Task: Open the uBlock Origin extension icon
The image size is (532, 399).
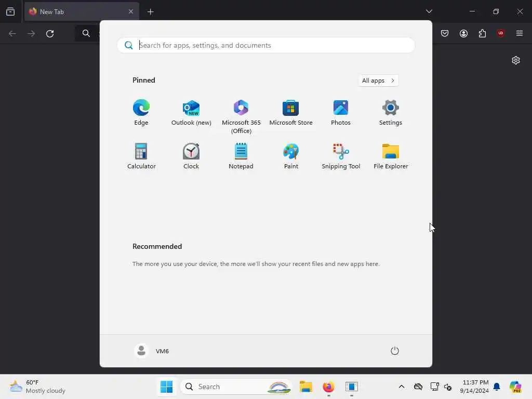Action: click(x=500, y=33)
